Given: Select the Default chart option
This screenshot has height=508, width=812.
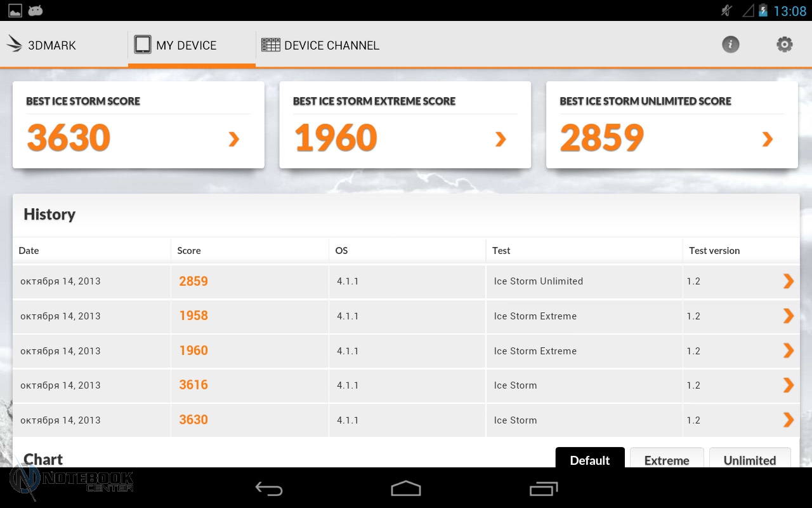Looking at the screenshot, I should tap(589, 459).
